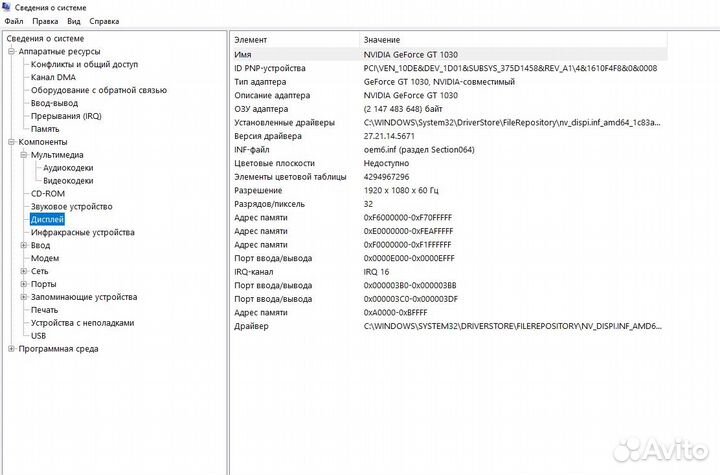The image size is (720, 475).
Task: Select Конфликты и общий доступ
Action: 84,64
